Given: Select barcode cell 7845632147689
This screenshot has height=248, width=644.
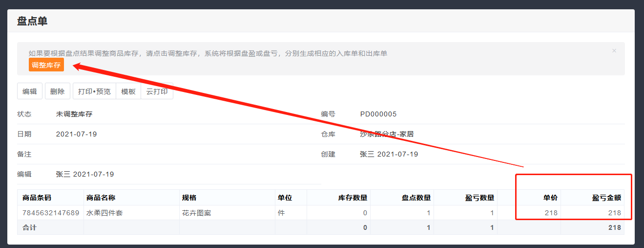Looking at the screenshot, I should [x=51, y=213].
